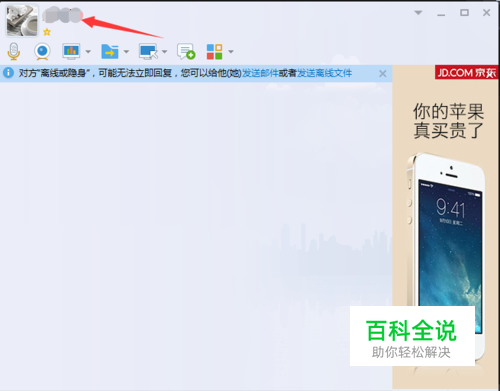Click the JD.COM 京东 ad logo
The width and height of the screenshot is (500, 391).
(x=466, y=72)
